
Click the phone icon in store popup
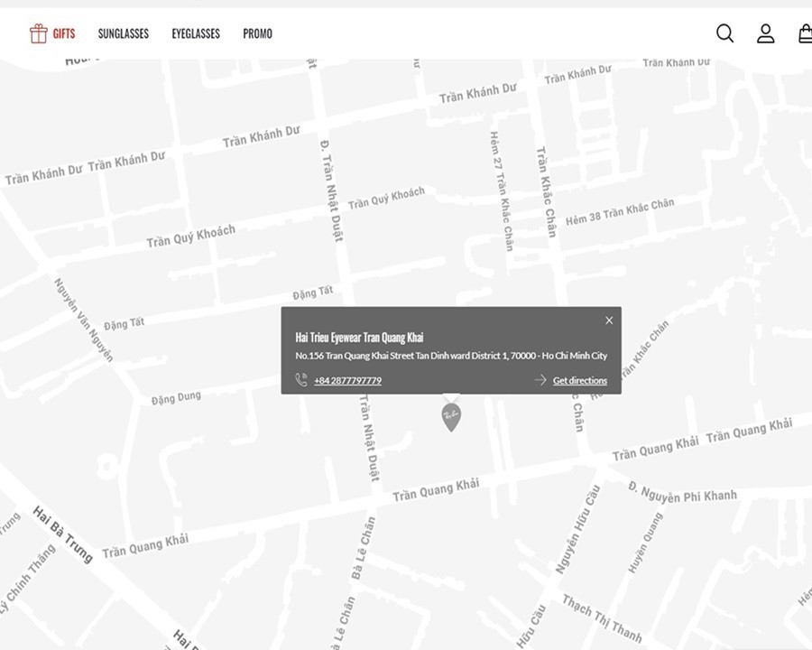301,380
